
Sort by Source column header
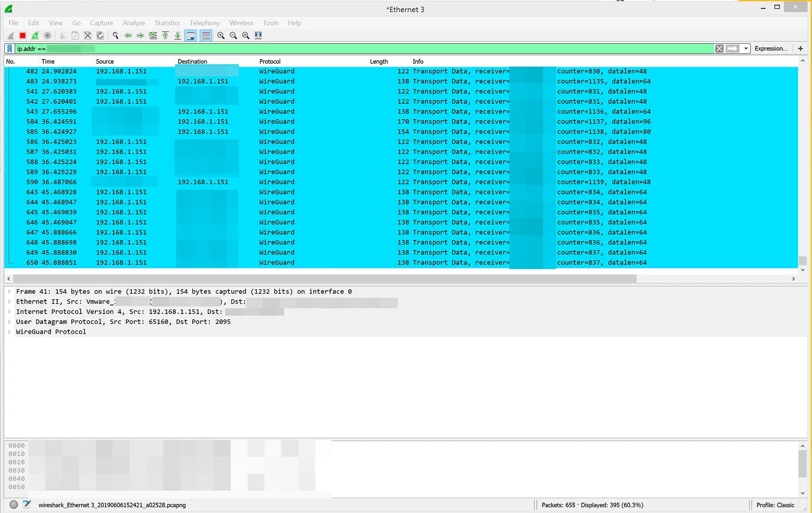tap(135, 62)
